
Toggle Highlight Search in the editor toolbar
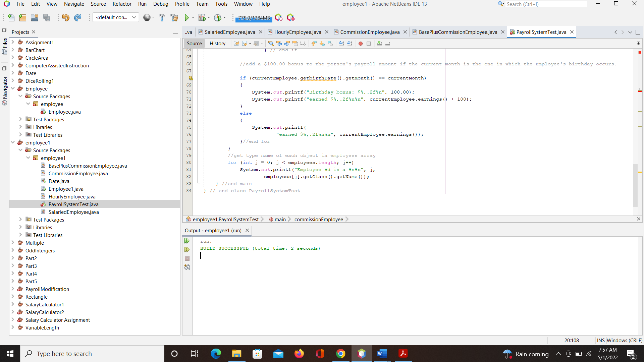click(295, 44)
